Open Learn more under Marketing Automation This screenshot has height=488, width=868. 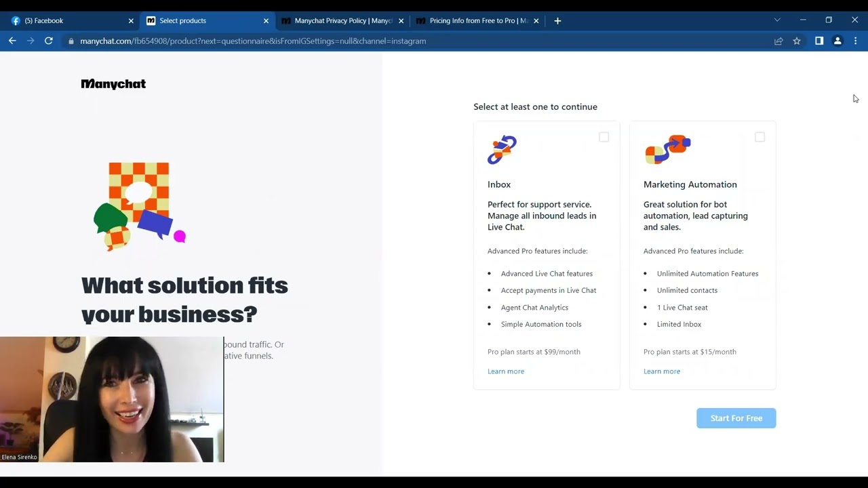662,371
